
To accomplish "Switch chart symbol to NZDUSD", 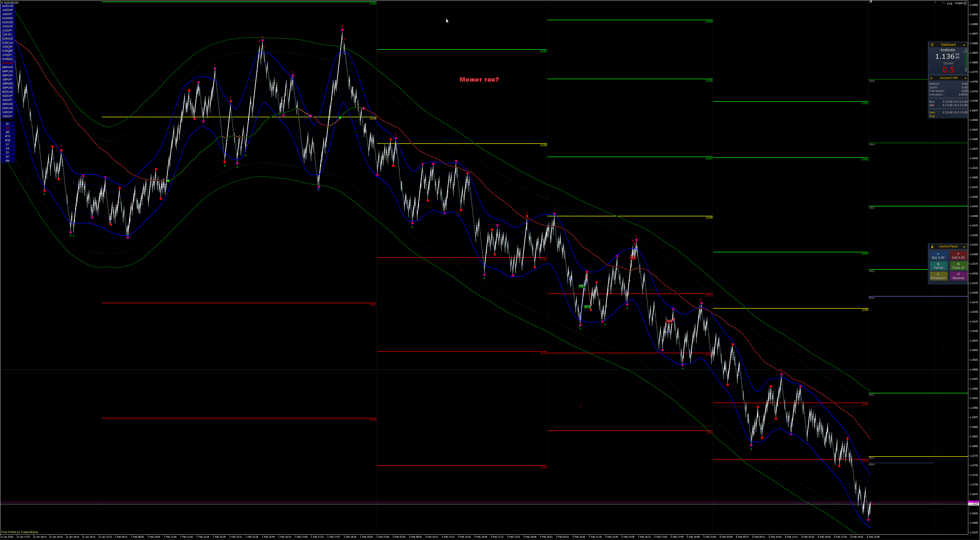I will (8, 104).
